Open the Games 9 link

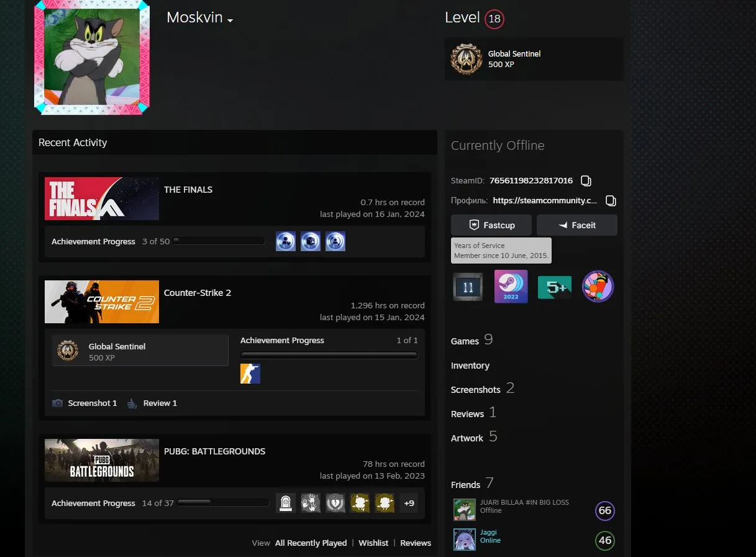pyautogui.click(x=472, y=340)
